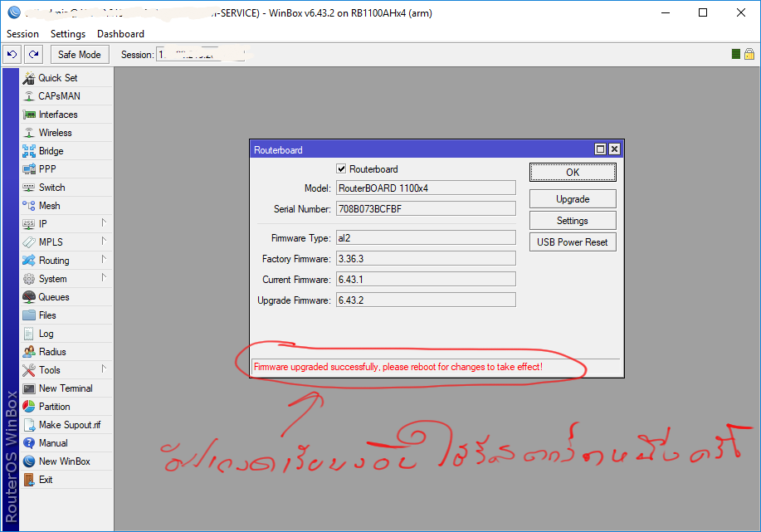Click the Routing arrows icon
The width and height of the screenshot is (761, 532).
click(29, 260)
